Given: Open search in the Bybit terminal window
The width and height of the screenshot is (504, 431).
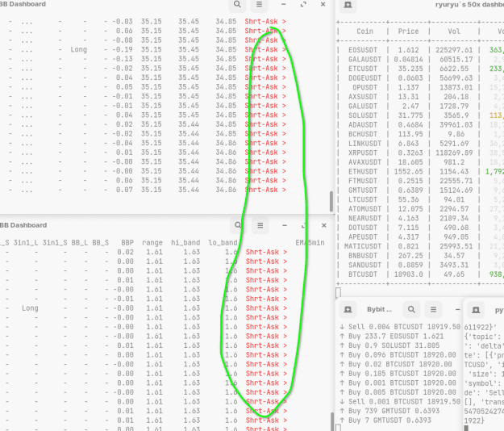Looking at the screenshot, I should coord(411,309).
